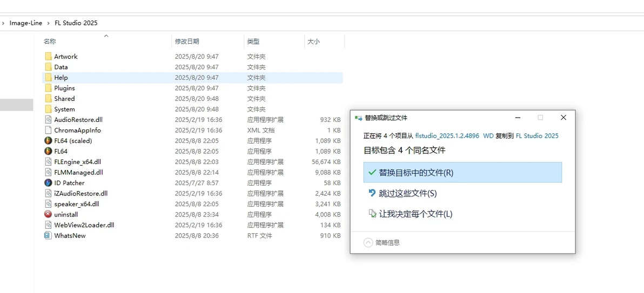Viewport: 644px width, 293px height.
Task: Click the speaker_x64.dll file icon
Action: 48,204
